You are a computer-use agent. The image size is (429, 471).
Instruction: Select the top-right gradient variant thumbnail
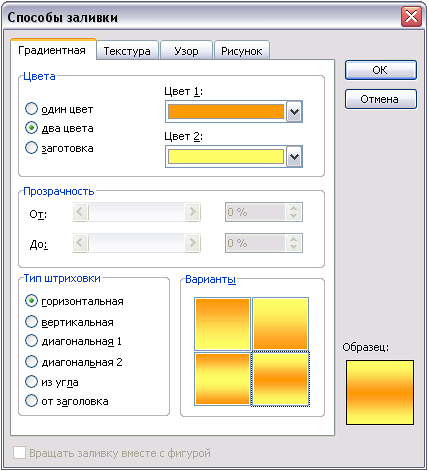(x=280, y=324)
